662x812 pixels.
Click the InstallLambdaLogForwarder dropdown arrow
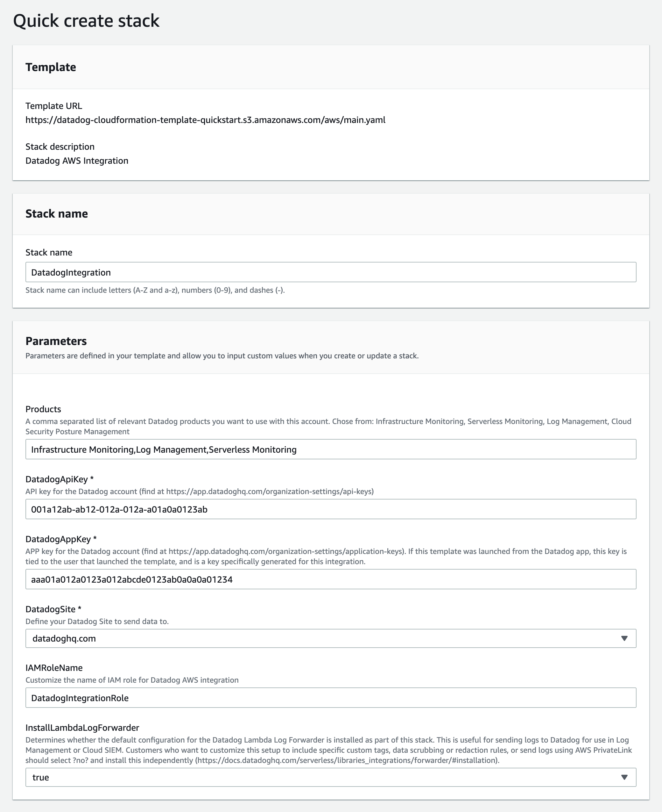click(624, 777)
